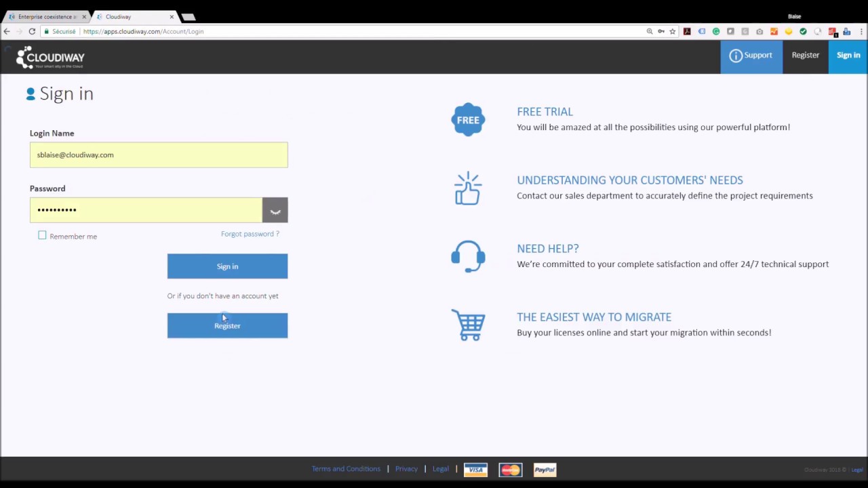Open the NEED HELP? heading

point(547,249)
